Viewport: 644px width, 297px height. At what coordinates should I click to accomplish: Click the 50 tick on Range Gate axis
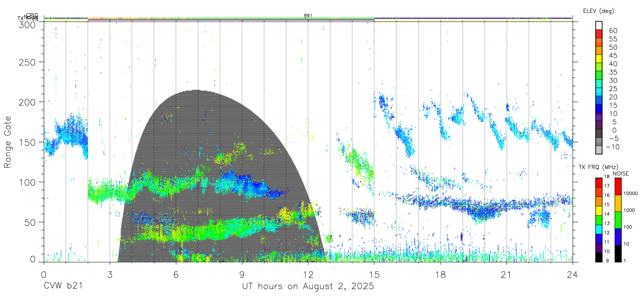click(31, 222)
